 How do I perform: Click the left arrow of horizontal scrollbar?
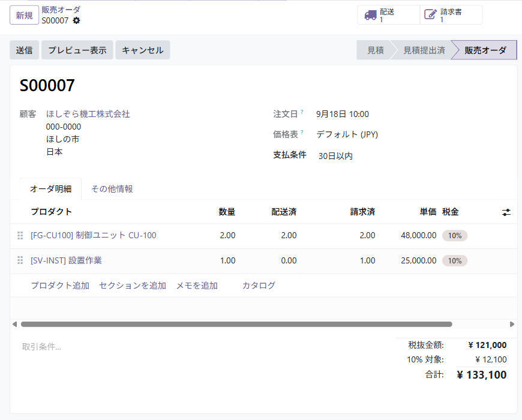(14, 324)
